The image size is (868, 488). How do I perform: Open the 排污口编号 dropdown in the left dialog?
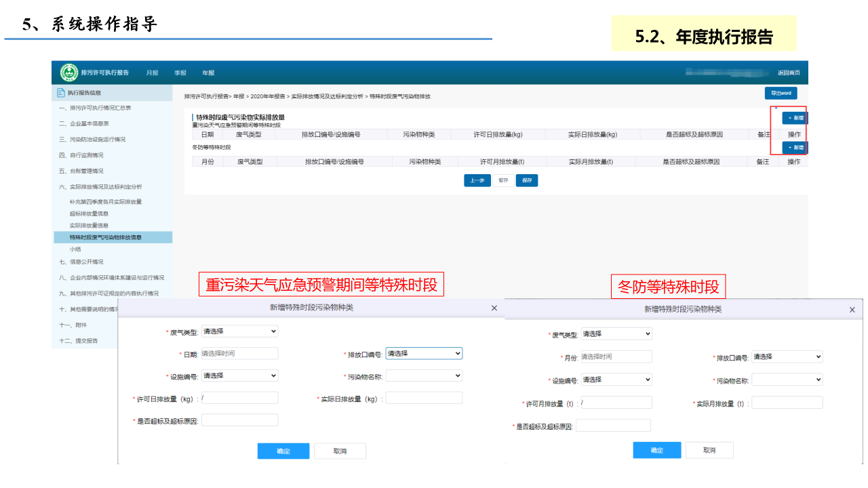pyautogui.click(x=424, y=353)
